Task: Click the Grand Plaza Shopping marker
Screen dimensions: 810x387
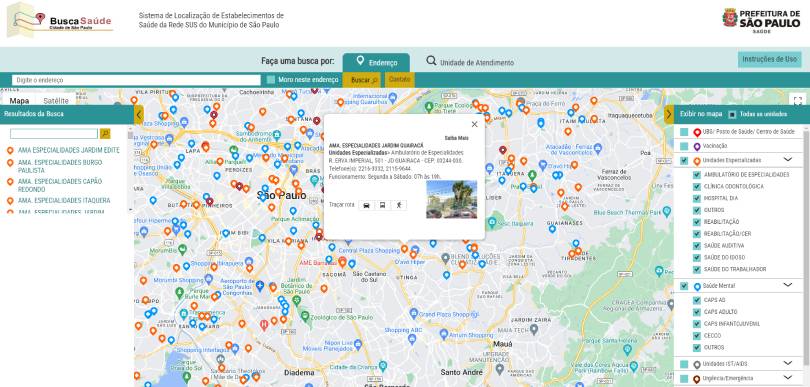Action: click(x=413, y=313)
